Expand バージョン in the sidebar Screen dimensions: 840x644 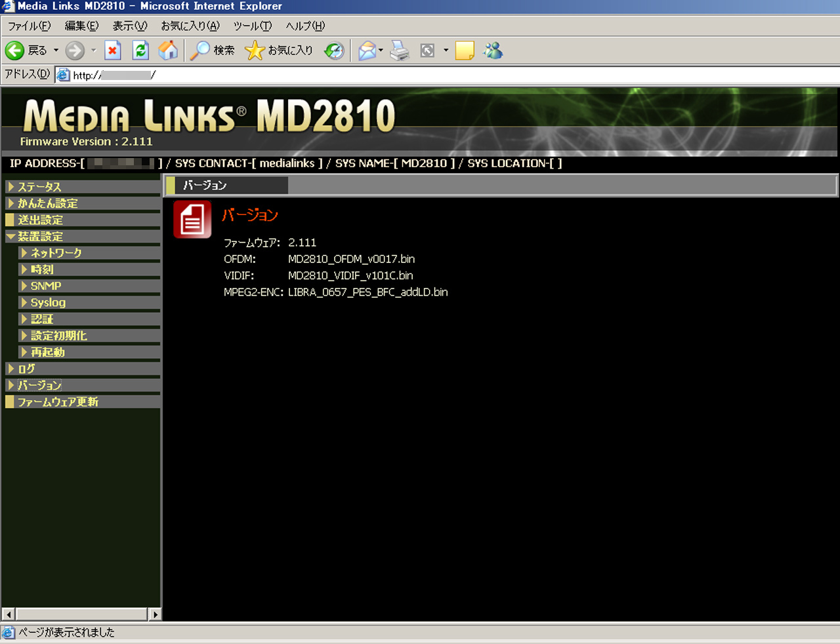pos(83,385)
